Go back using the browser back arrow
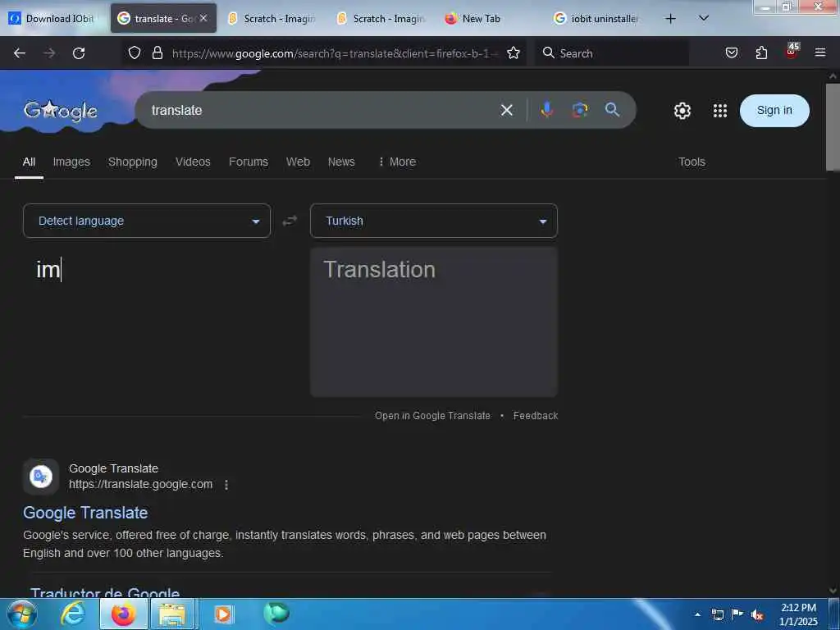This screenshot has height=630, width=840. pyautogui.click(x=20, y=53)
